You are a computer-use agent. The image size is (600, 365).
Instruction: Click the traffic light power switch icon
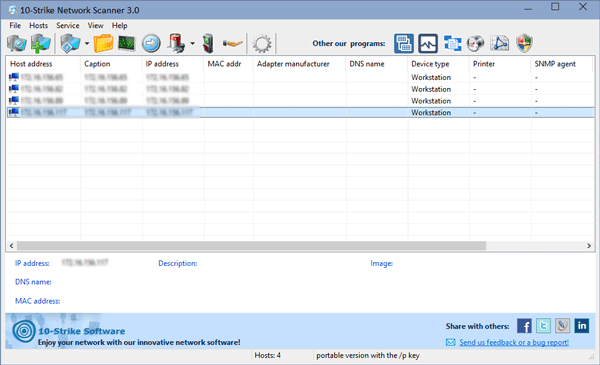click(x=208, y=43)
